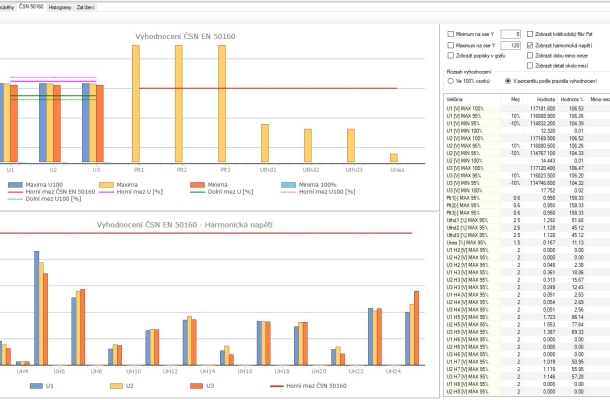Image resolution: width=610 pixels, height=400 pixels.
Task: Select 'V percentilu podle pravidla vyhodnocení' radio
Action: coord(508,80)
